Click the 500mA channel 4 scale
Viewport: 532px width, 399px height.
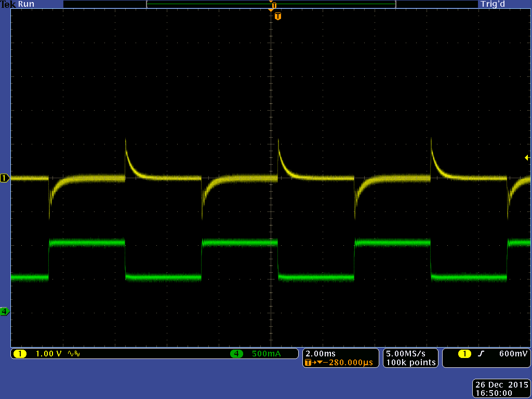267,354
